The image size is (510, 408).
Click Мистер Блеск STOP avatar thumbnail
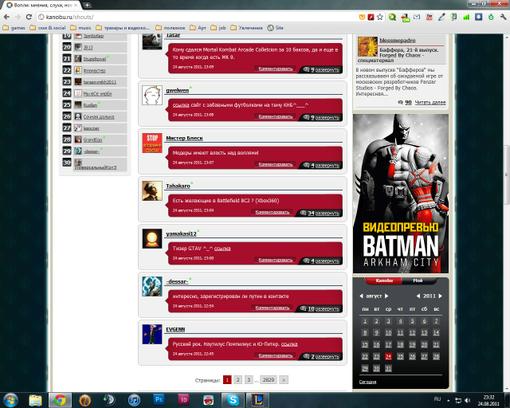[x=152, y=143]
